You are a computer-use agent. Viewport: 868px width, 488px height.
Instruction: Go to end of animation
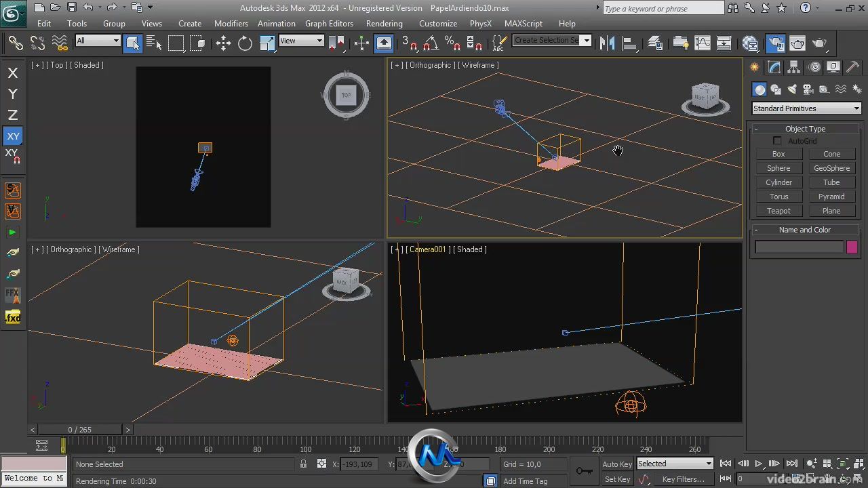pyautogui.click(x=791, y=464)
